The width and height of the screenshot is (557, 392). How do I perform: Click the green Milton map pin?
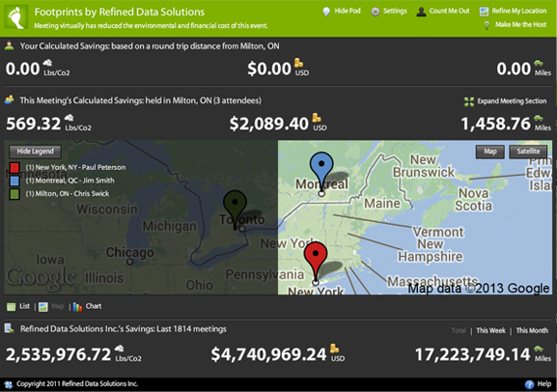[x=235, y=210]
